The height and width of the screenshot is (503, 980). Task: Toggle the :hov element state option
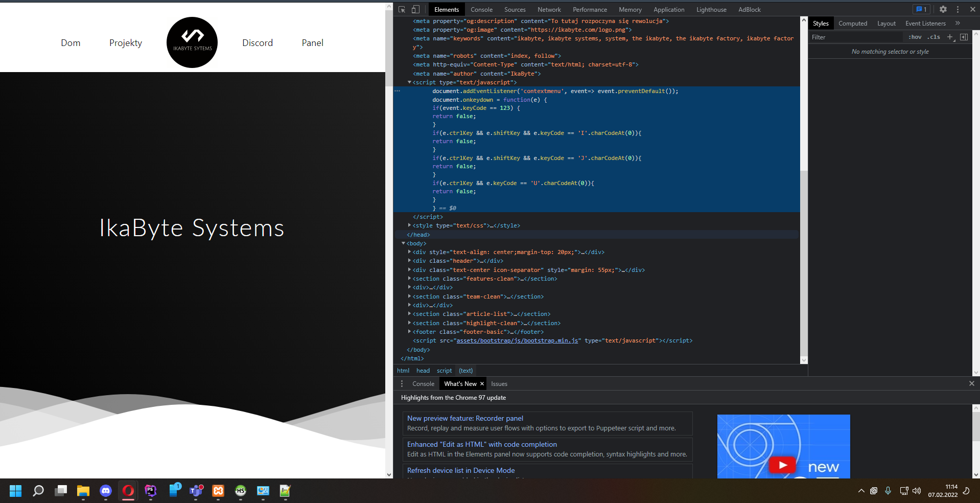(x=915, y=37)
